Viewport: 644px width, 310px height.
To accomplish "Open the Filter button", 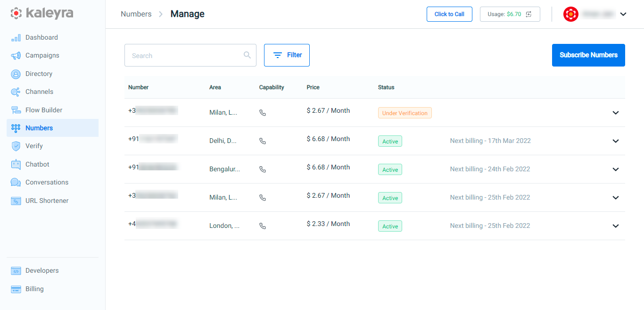I will coord(287,55).
